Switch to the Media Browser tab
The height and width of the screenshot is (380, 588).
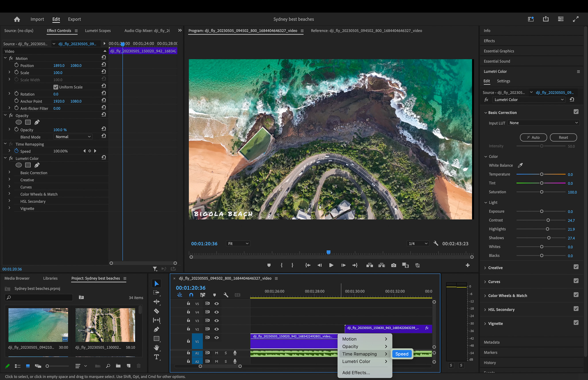pos(17,278)
